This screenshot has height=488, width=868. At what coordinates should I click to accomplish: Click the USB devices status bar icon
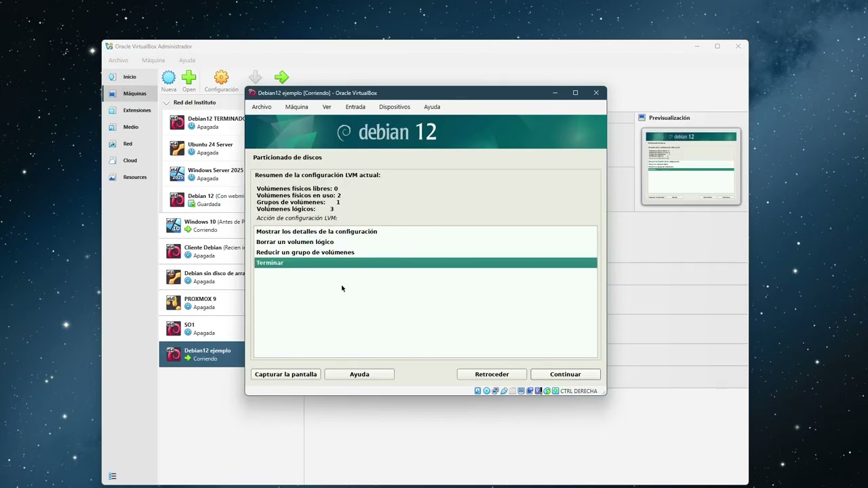504,391
